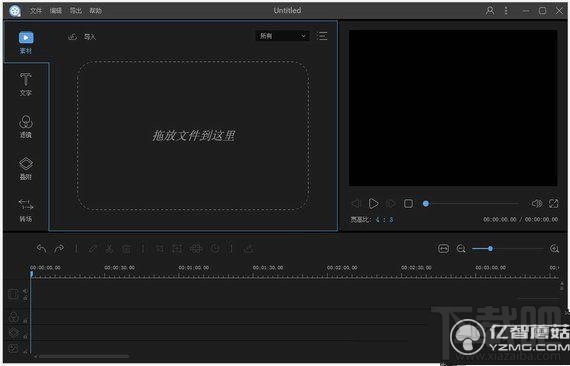
Task: Click the 00:00:00.00 / 00:00:00.00 time display
Action: 521,220
